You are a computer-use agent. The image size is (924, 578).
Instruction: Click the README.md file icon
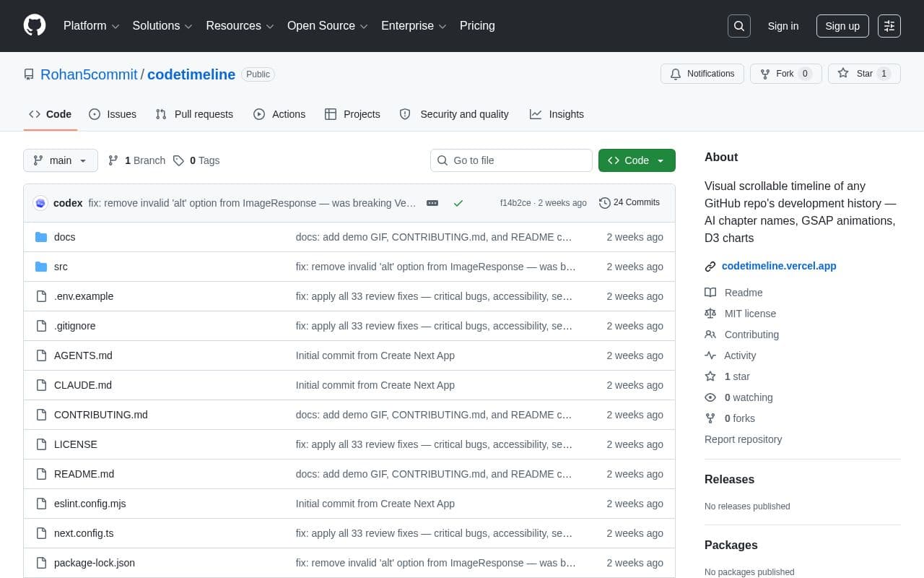tap(41, 474)
